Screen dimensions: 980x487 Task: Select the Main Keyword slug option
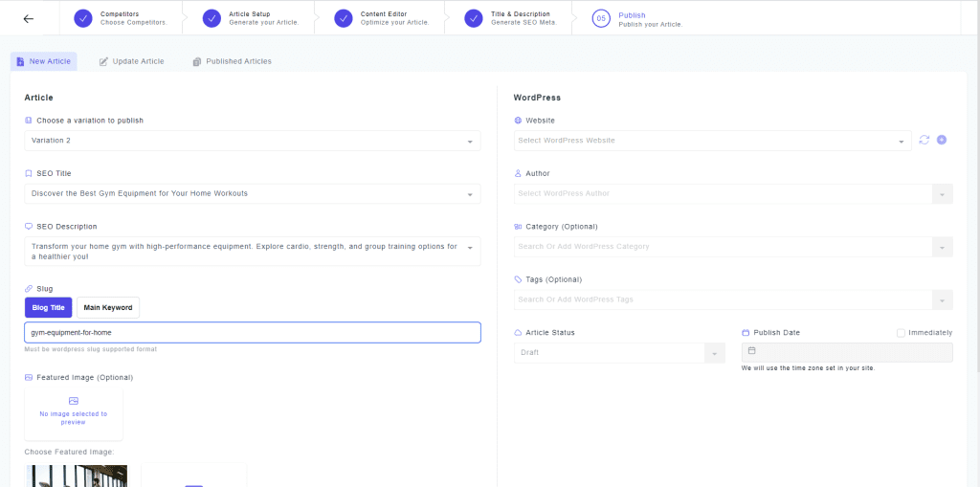click(x=108, y=307)
